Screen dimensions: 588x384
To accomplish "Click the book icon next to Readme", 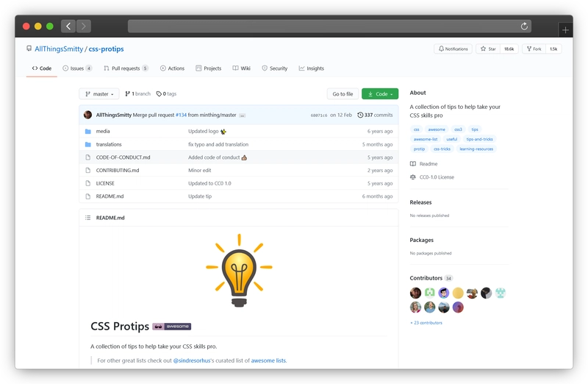I will 413,163.
